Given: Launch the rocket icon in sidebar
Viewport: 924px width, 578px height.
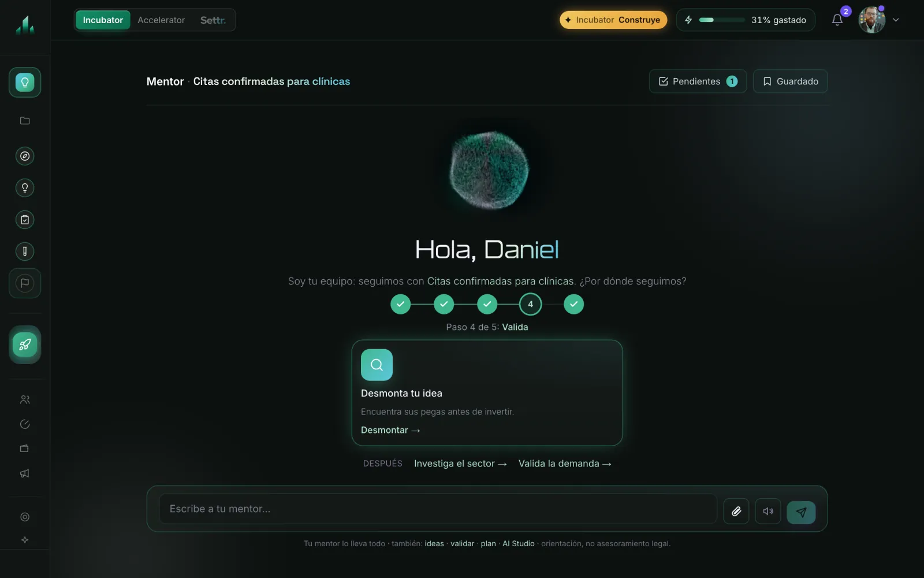Looking at the screenshot, I should [25, 345].
